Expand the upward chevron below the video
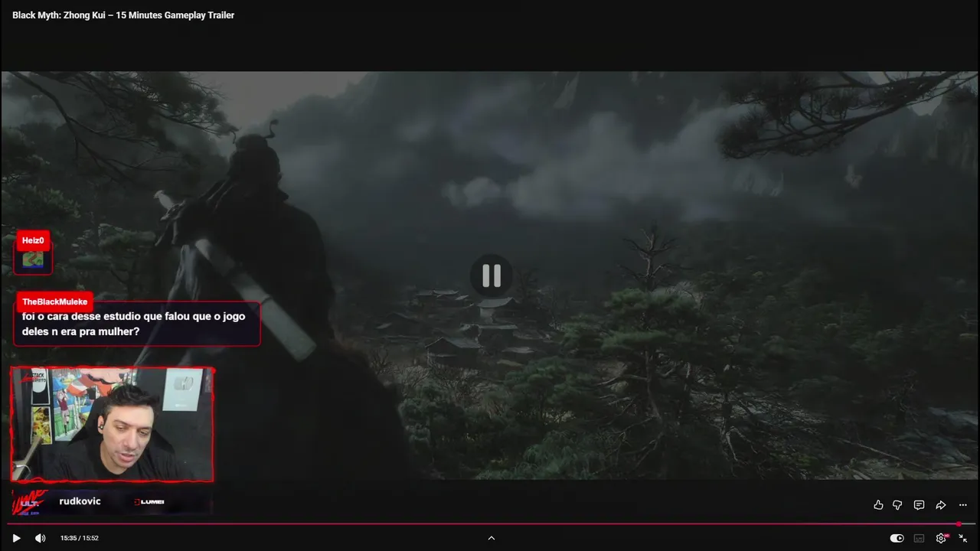 point(492,538)
